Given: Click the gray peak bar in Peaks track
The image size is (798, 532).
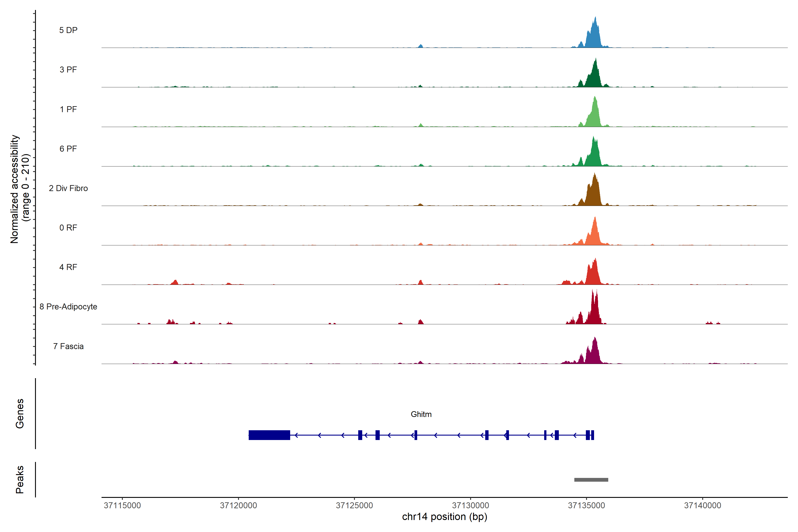Looking at the screenshot, I should pyautogui.click(x=591, y=480).
